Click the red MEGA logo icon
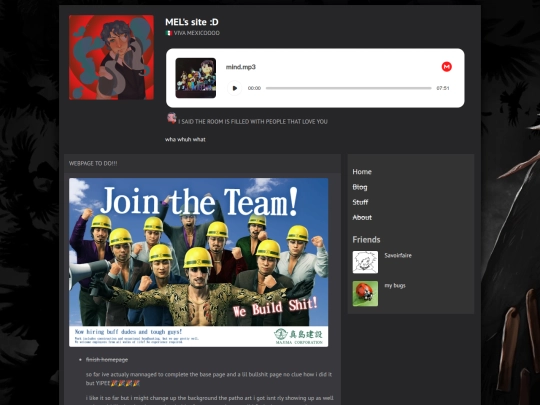The image size is (540, 405). point(447,66)
